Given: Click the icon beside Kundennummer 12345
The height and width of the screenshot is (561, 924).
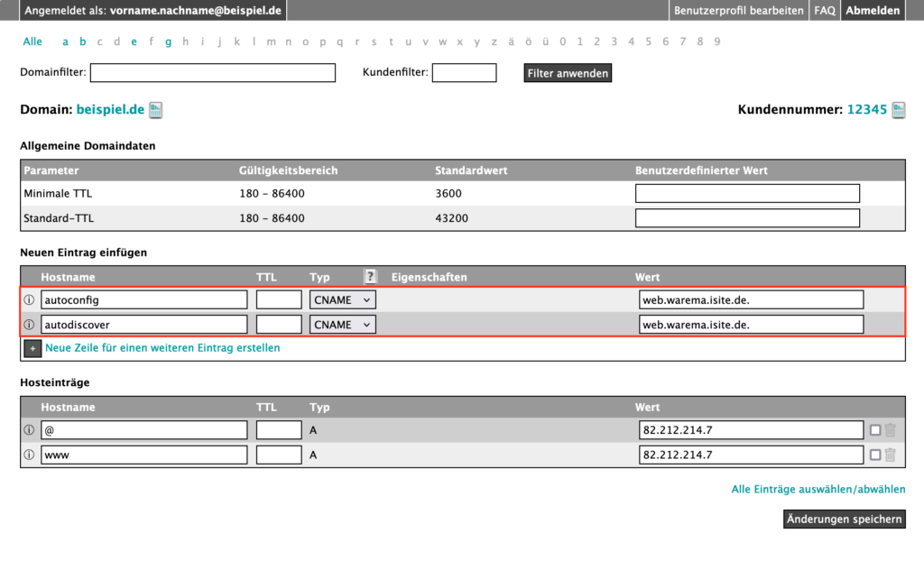Looking at the screenshot, I should coord(898,110).
